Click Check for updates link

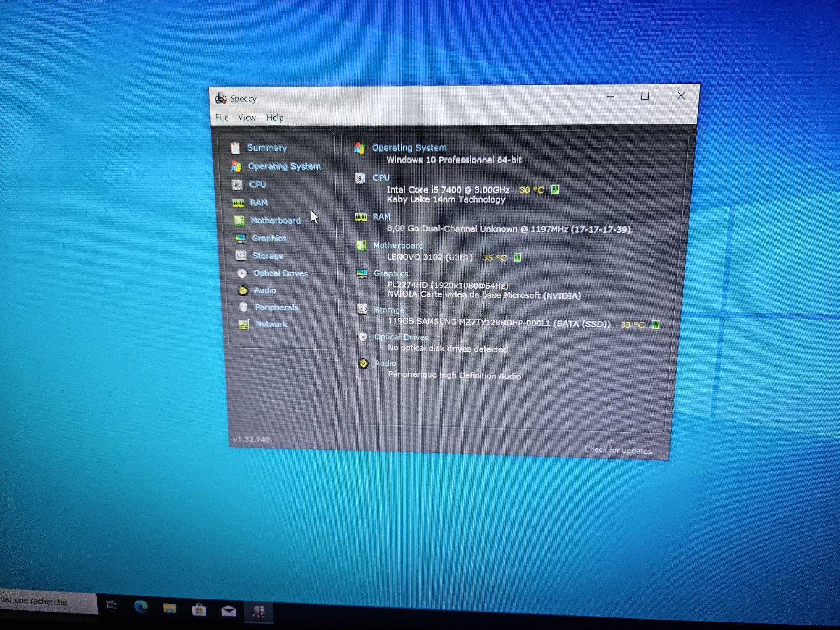coord(620,450)
